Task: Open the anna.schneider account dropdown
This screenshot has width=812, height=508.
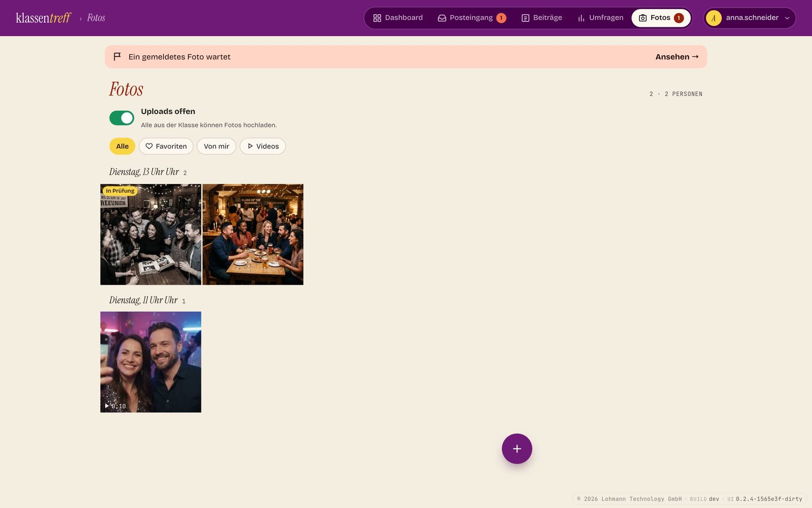Action: (749, 18)
